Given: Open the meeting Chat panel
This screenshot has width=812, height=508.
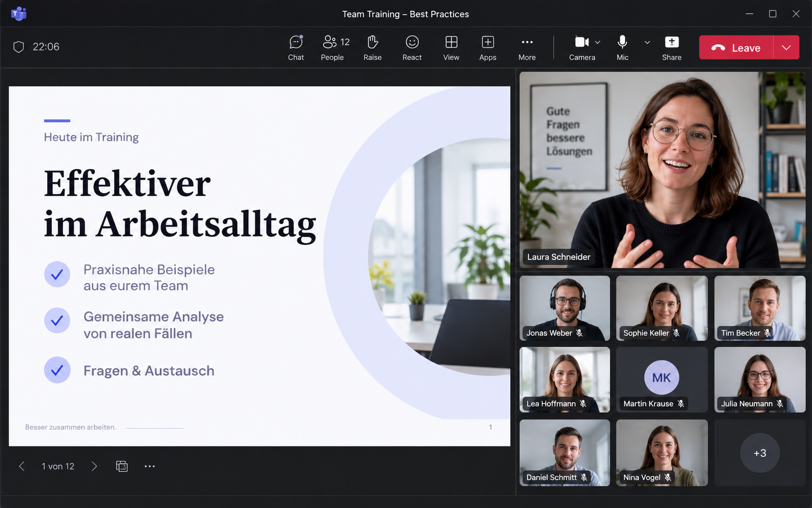Looking at the screenshot, I should (296, 48).
